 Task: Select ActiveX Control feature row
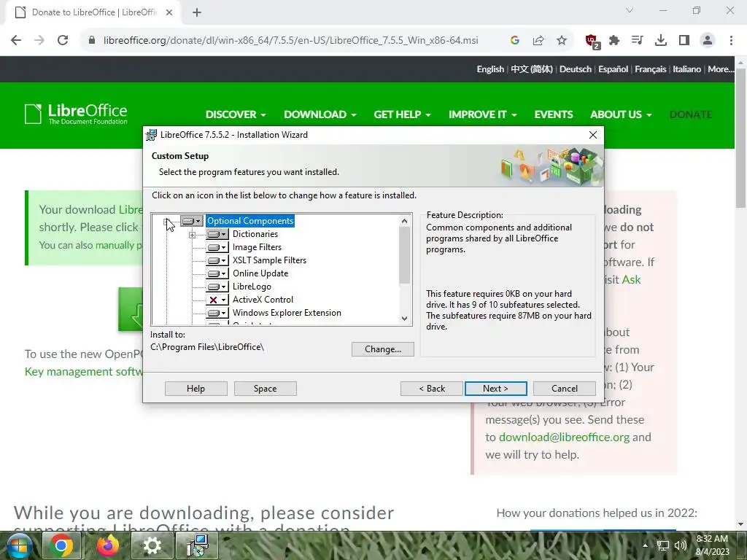point(263,300)
